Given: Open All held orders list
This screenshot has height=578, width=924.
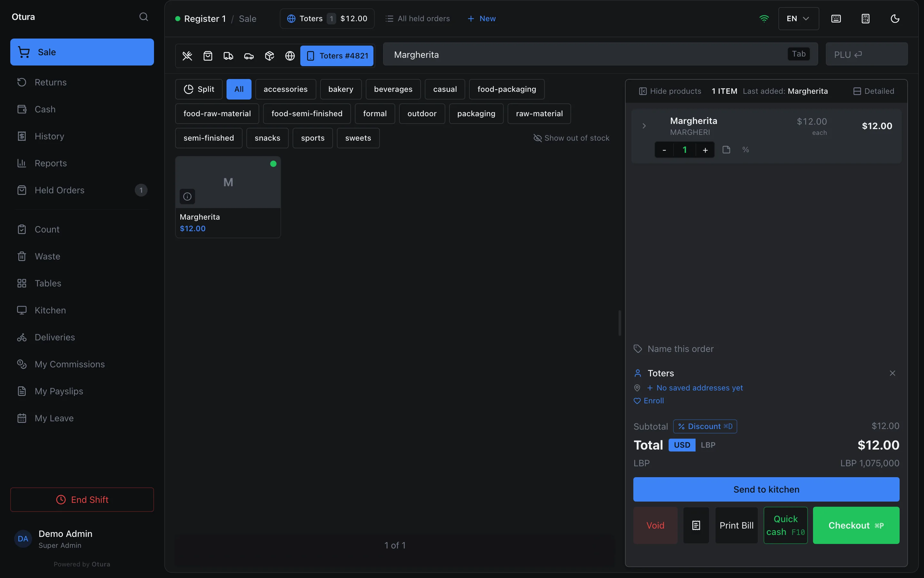Looking at the screenshot, I should pos(417,19).
